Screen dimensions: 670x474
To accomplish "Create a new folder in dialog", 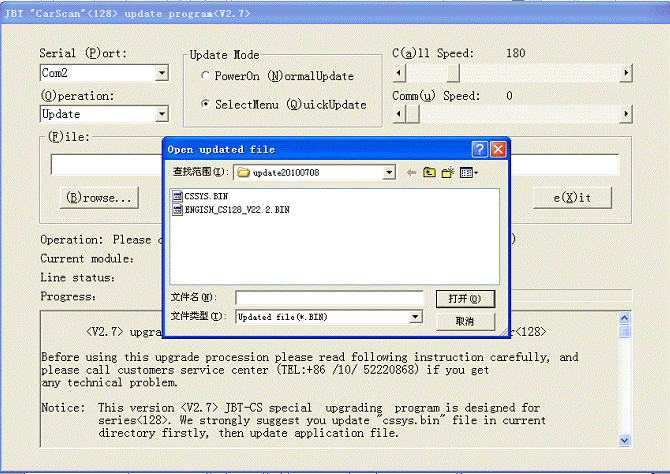I will [x=448, y=173].
